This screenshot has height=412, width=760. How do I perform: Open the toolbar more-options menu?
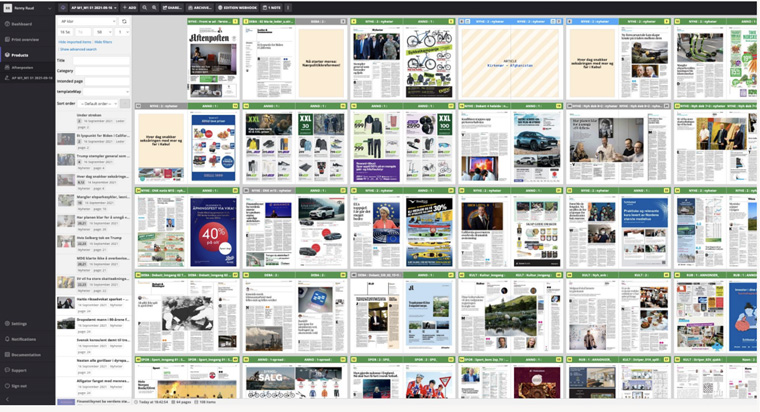click(288, 8)
